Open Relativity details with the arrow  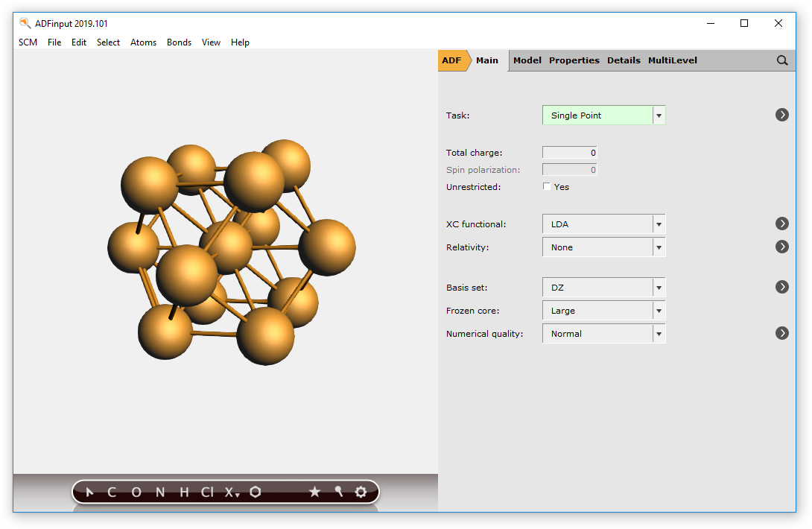pos(781,247)
